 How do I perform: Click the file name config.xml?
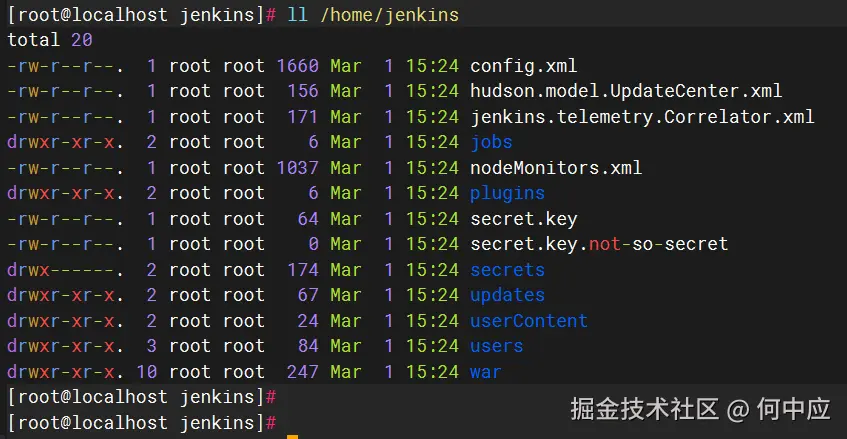pos(523,66)
